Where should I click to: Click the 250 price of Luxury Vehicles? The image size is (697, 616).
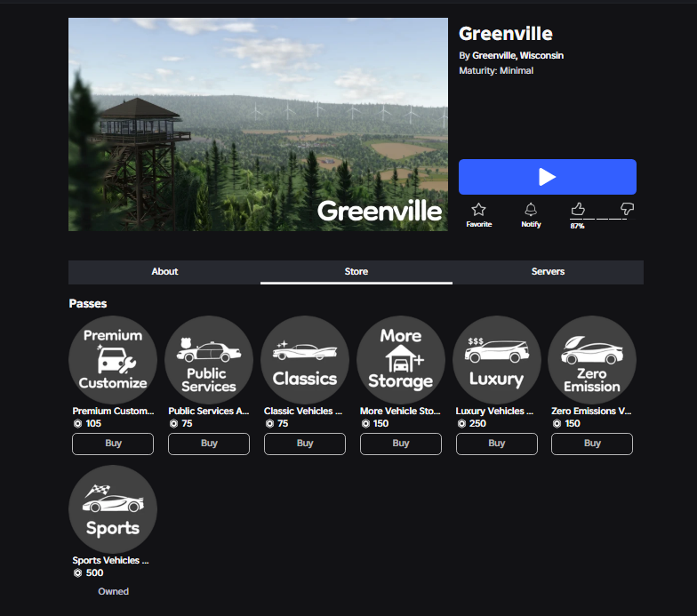click(477, 423)
